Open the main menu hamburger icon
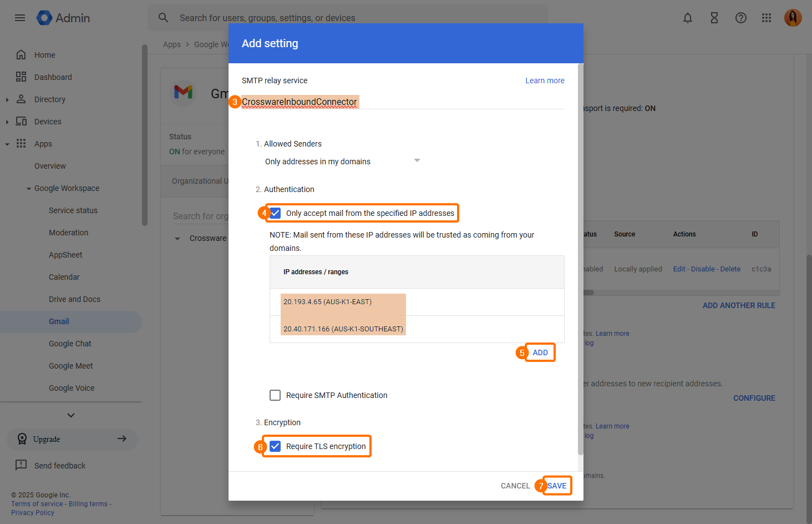Image resolution: width=812 pixels, height=524 pixels. 20,18
